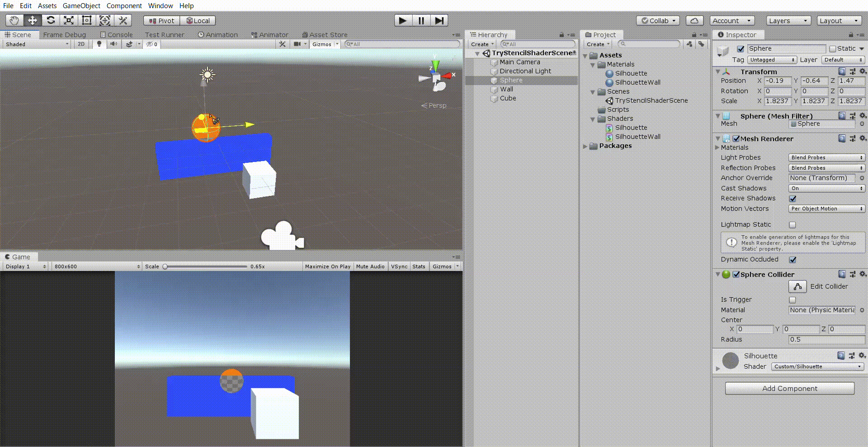The width and height of the screenshot is (868, 447).
Task: Enable the Static checkbox
Action: point(833,49)
